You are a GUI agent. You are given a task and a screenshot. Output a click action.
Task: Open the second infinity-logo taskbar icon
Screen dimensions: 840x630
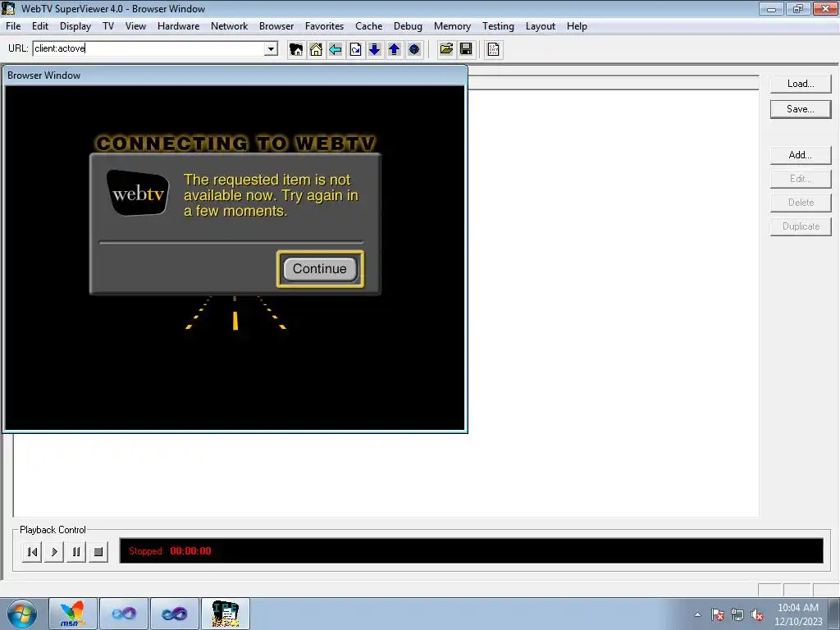175,614
